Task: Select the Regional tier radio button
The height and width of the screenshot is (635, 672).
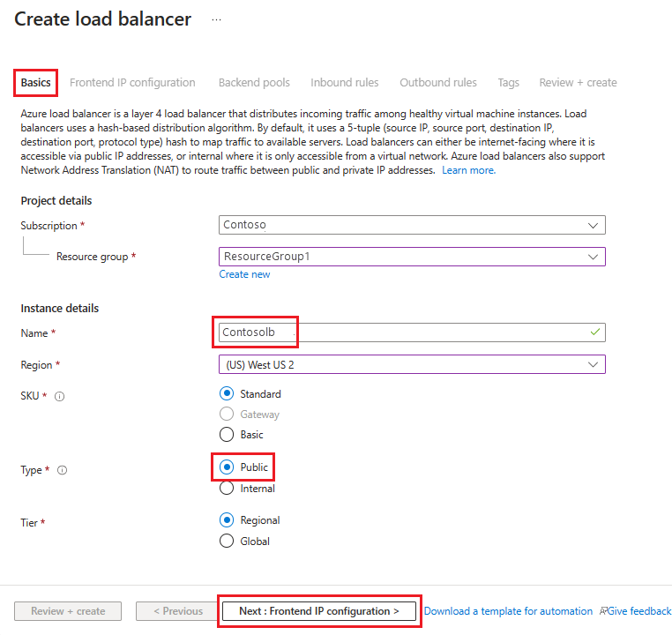Action: point(227,519)
